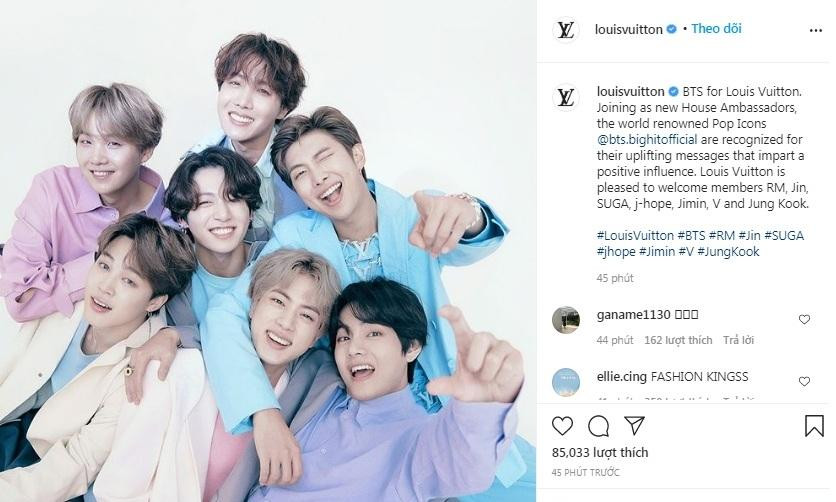Like ellie.cing's comment heart
Viewport: 836px width, 502px height.
(x=804, y=381)
